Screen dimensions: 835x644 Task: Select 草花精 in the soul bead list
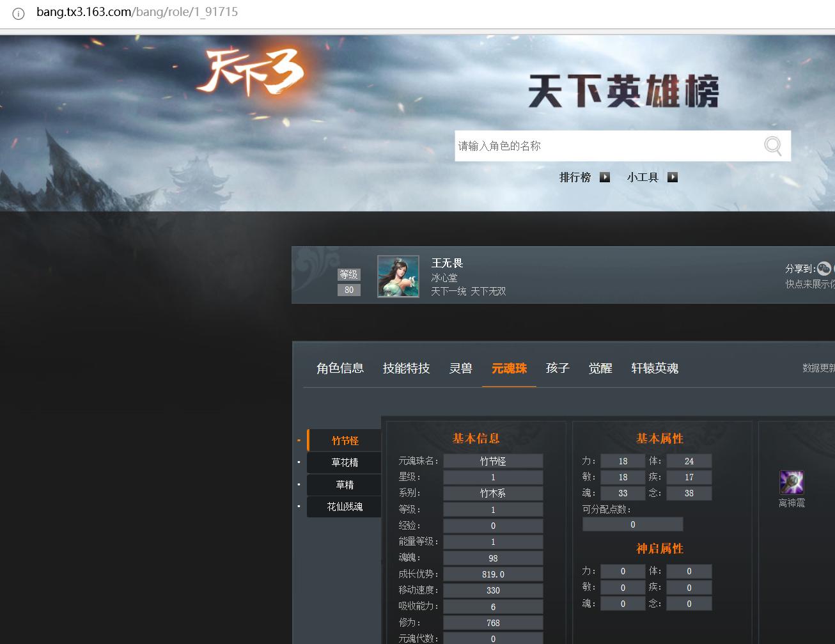(345, 462)
